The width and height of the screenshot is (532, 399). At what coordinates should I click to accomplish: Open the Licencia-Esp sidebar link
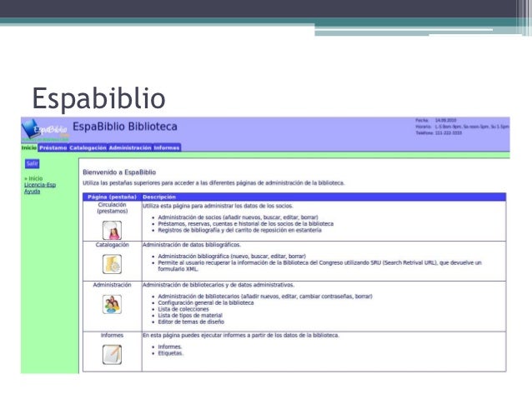[40, 185]
